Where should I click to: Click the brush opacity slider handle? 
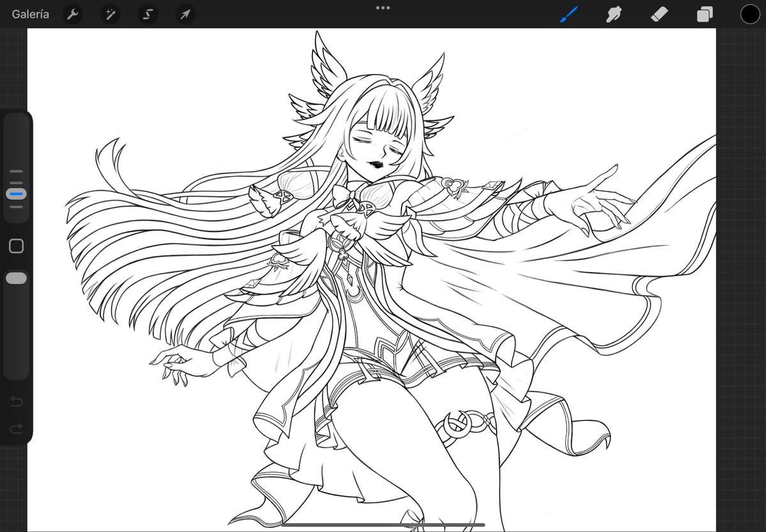16,278
